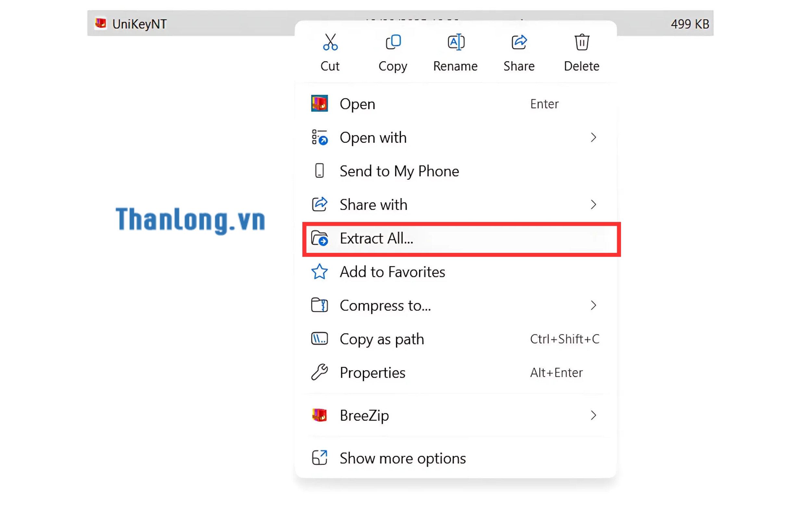Click the BreeZip app icon
The width and height of the screenshot is (812, 508).
click(319, 415)
